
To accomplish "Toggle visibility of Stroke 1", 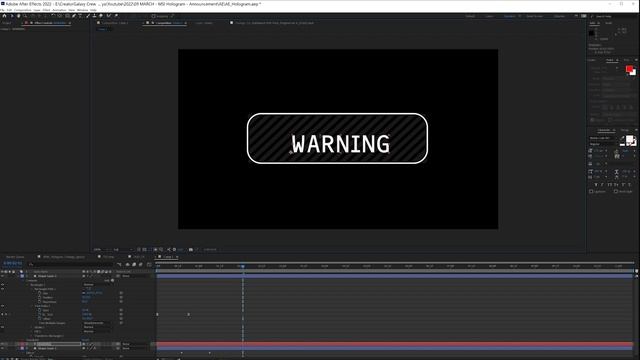I will 2,327.
